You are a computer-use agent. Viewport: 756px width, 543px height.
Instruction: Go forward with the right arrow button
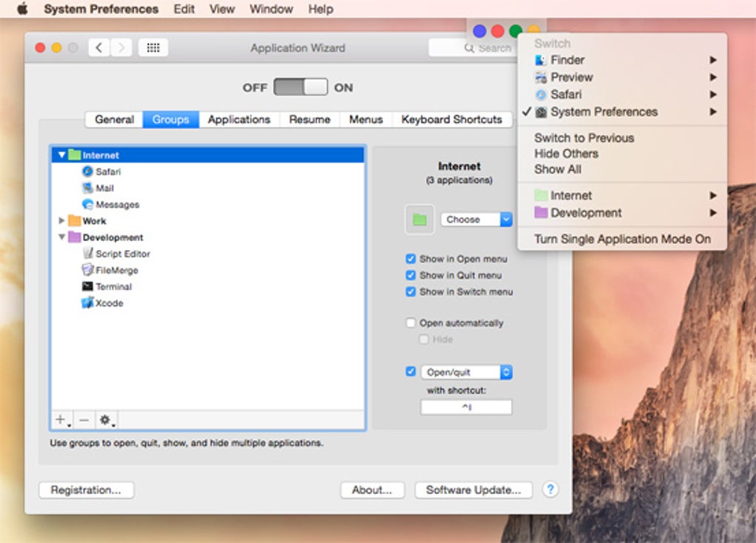(x=121, y=47)
